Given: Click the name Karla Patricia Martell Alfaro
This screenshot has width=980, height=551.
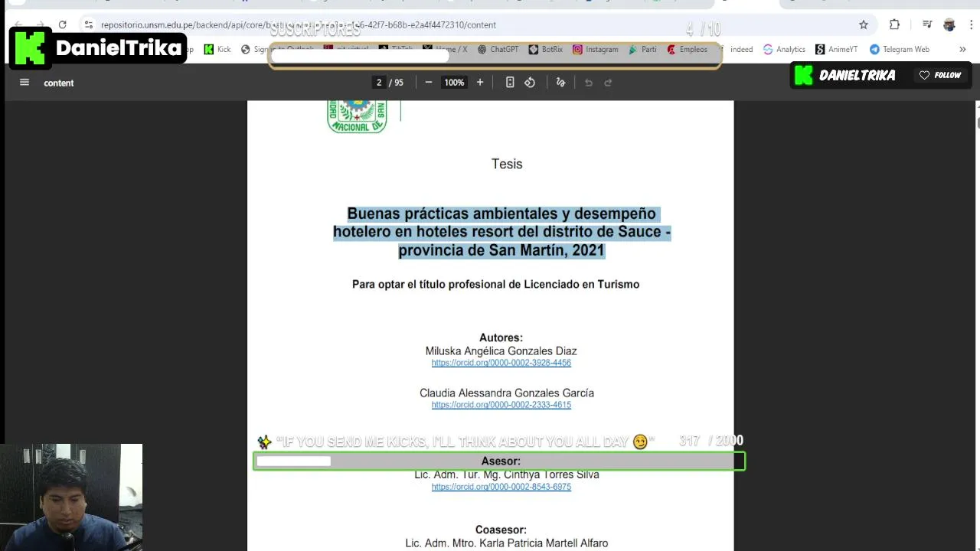Looking at the screenshot, I should 544,543.
